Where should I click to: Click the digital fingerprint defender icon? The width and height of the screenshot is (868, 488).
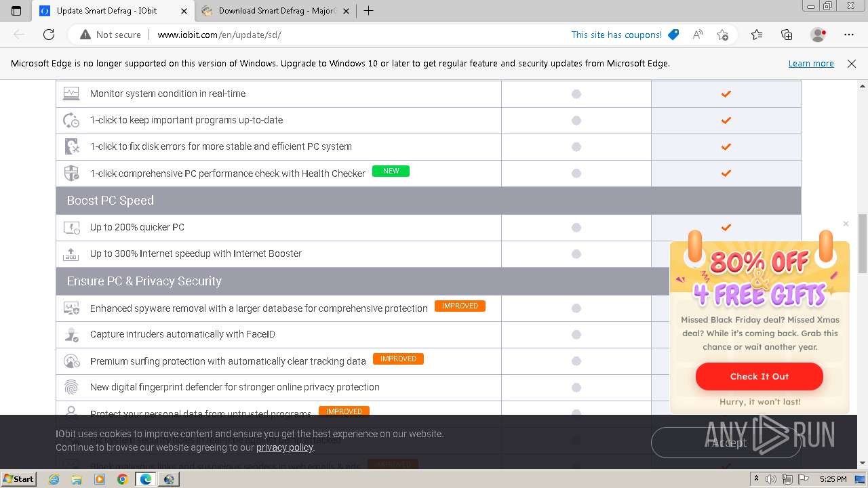click(x=71, y=387)
